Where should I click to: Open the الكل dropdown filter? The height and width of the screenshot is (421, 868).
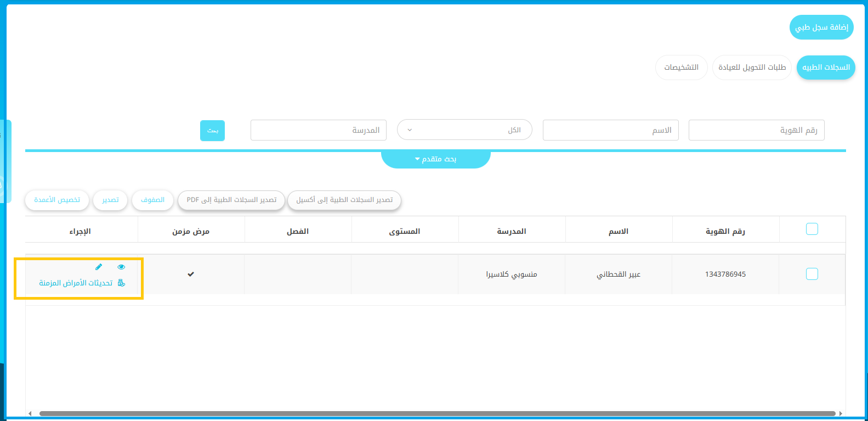(x=464, y=130)
